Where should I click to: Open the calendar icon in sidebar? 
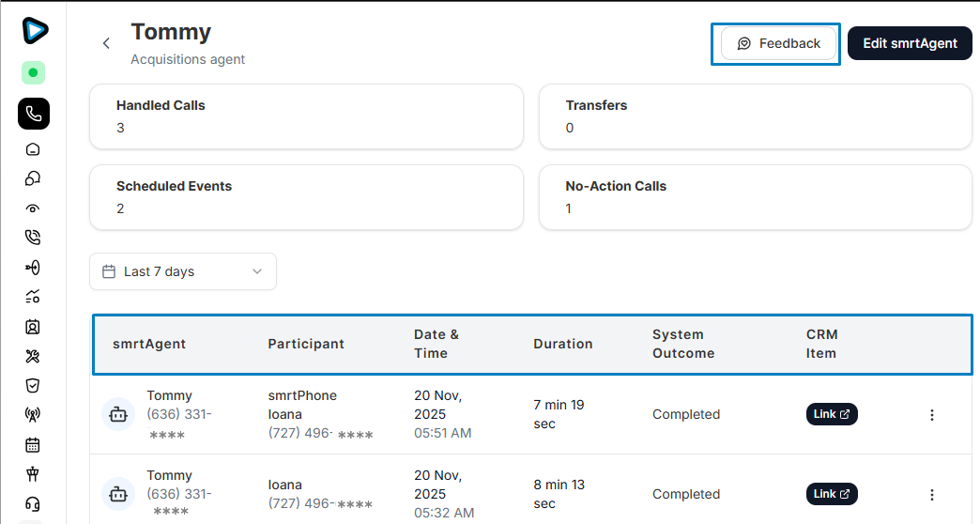tap(34, 445)
